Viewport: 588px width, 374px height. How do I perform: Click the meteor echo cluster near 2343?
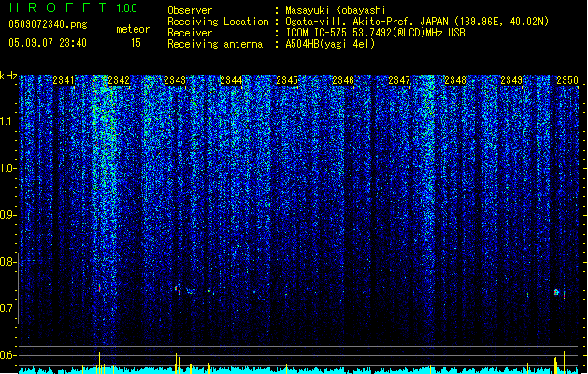click(x=178, y=290)
